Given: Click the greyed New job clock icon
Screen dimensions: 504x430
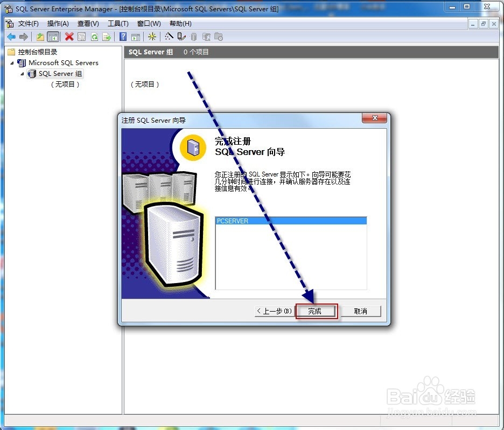Looking at the screenshot, I should pos(219,37).
